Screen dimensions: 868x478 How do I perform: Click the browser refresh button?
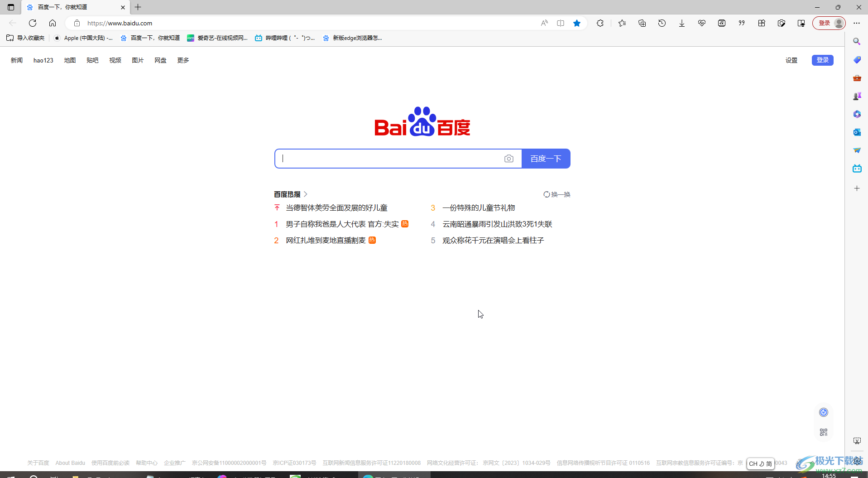[x=33, y=23]
